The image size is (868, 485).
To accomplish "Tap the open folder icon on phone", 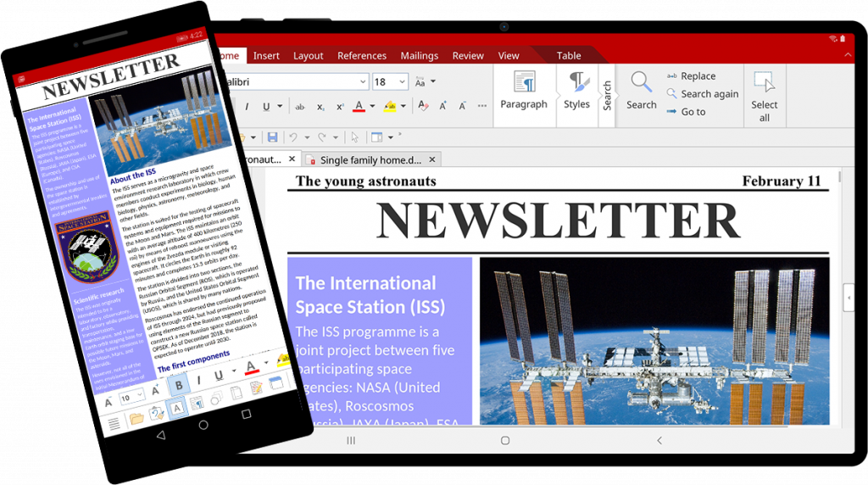I will (136, 419).
